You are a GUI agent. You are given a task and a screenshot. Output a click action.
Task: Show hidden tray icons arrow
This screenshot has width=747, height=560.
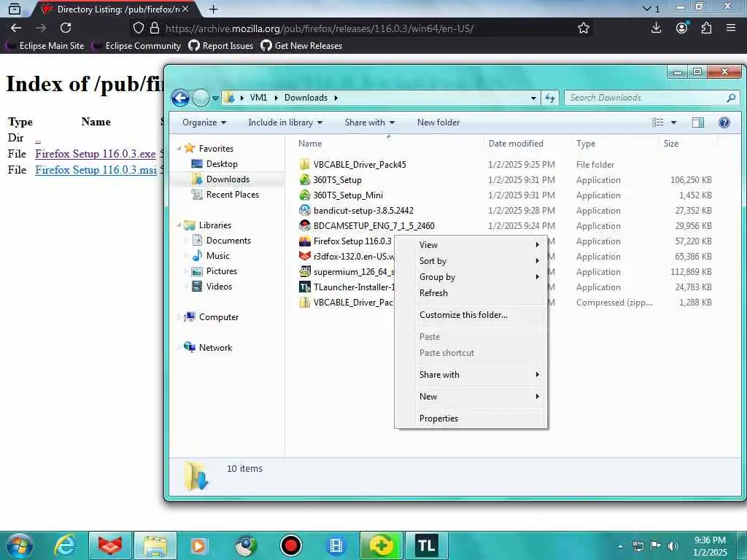click(620, 546)
